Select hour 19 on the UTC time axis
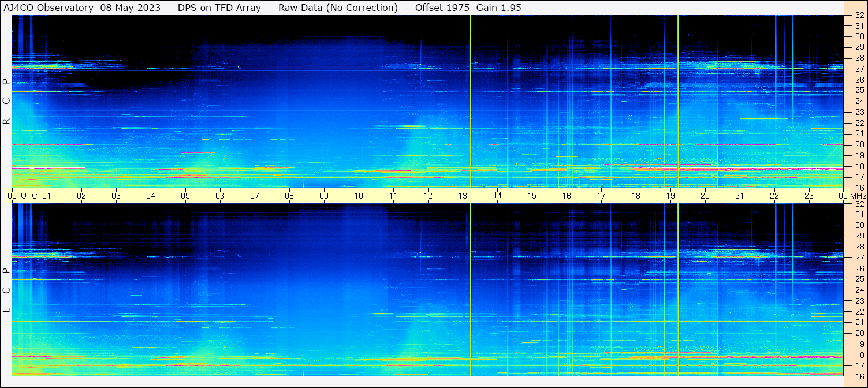The width and height of the screenshot is (868, 388). pos(670,196)
